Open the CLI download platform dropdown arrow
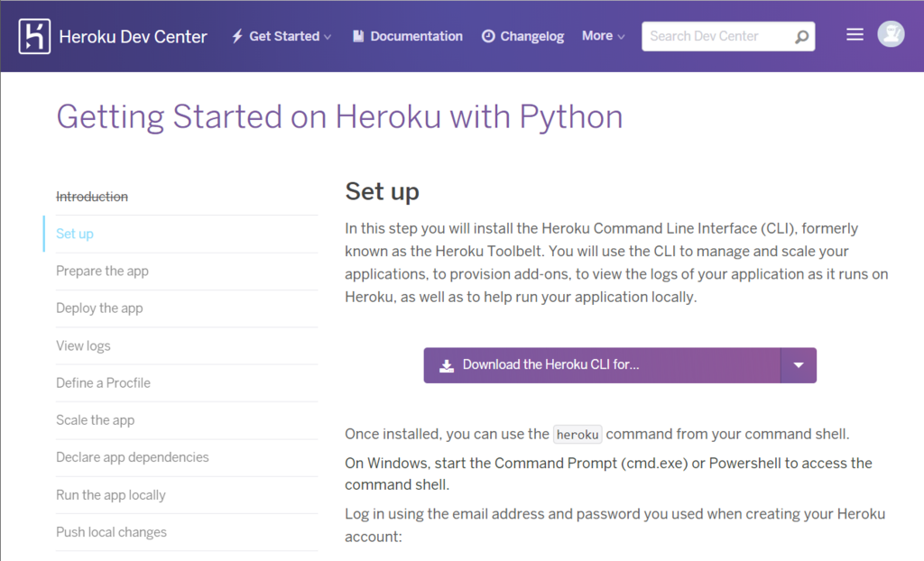Viewport: 924px width, 561px height. pyautogui.click(x=799, y=365)
